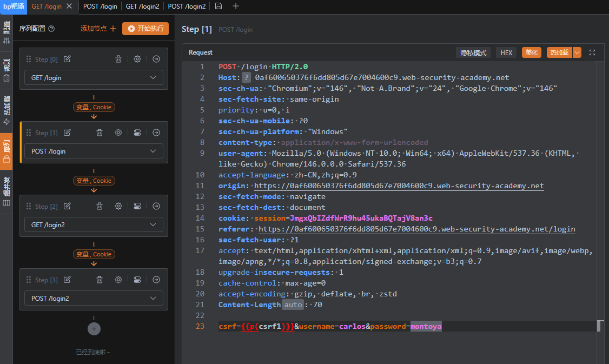The image size is (609, 364).
Task: Click the help icon beside 序列配置
Action: [51, 29]
